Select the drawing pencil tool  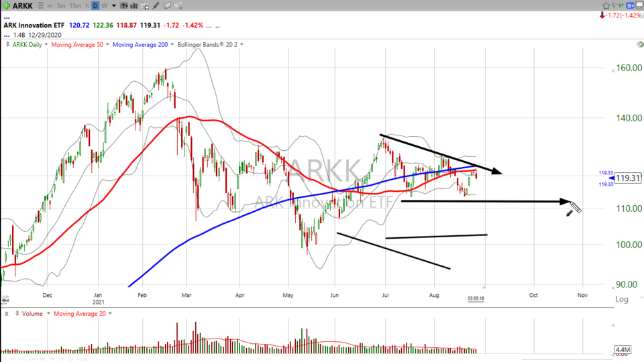pyautogui.click(x=156, y=6)
